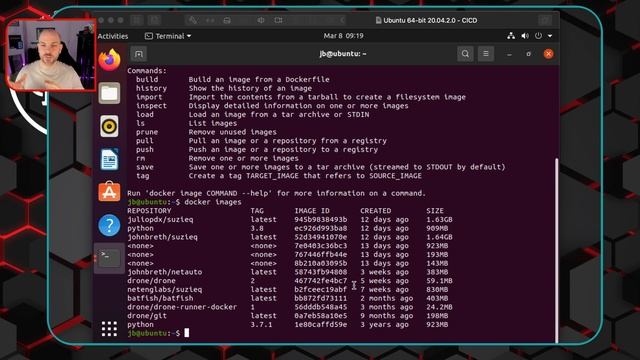
Task: Open the Files app in the dock
Action: (109, 93)
